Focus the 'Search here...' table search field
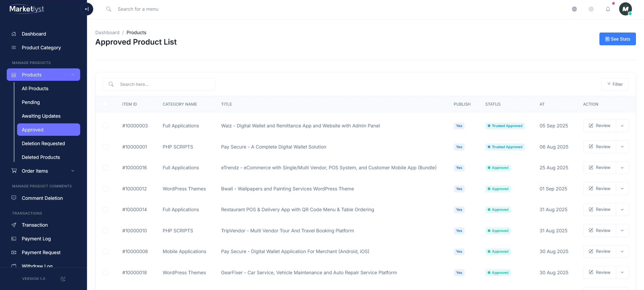 [159, 84]
